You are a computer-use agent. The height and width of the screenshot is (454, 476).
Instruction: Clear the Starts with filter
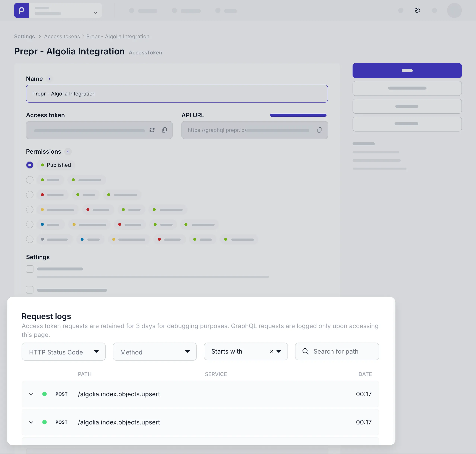pyautogui.click(x=271, y=351)
